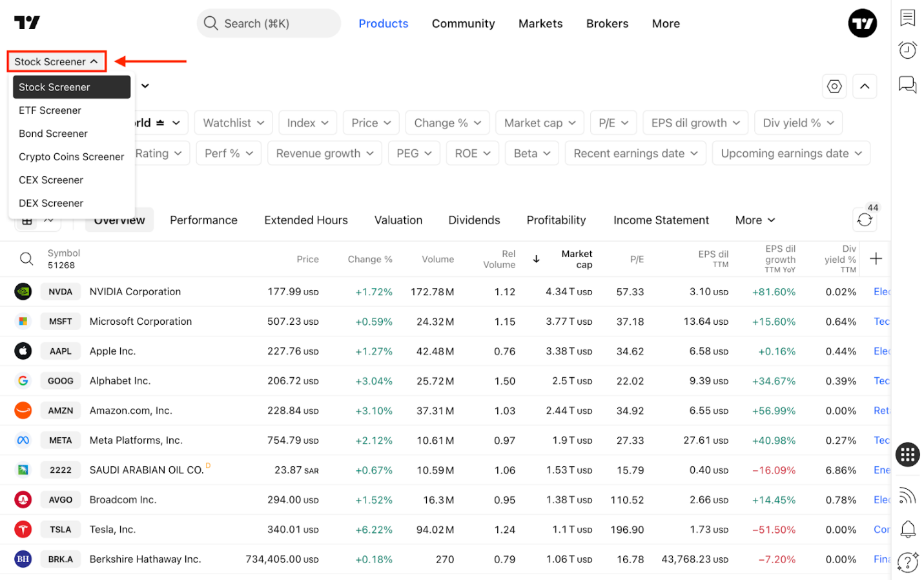
Task: Click the market cap sort arrow
Action: 536,259
